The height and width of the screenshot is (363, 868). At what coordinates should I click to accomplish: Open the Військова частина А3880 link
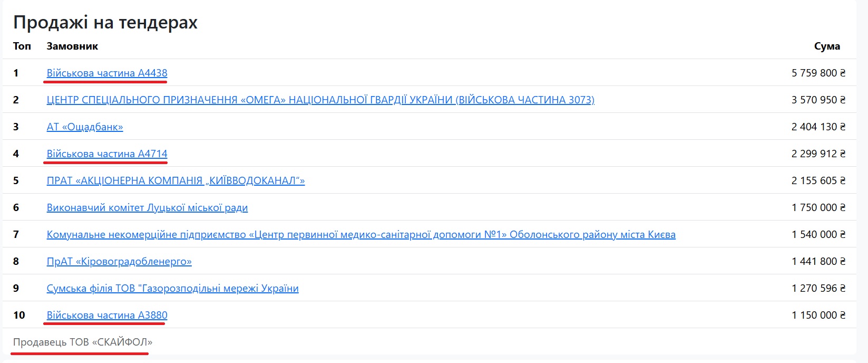(107, 315)
